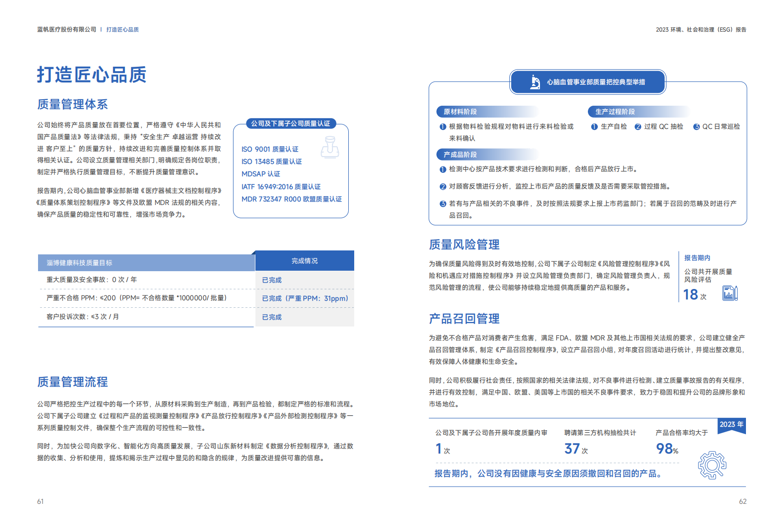
Task: Click MDR 732347 R000 欧盟质量认证 entry
Action: pyautogui.click(x=291, y=199)
